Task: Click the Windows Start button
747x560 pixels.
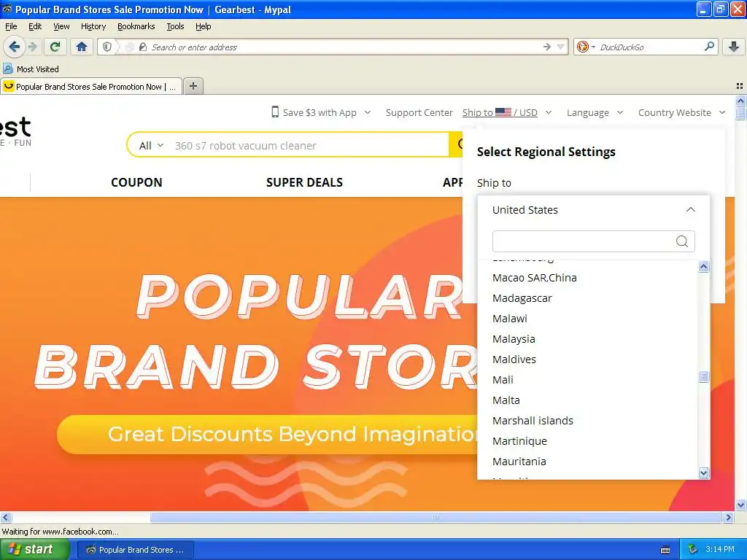Action: [x=34, y=550]
